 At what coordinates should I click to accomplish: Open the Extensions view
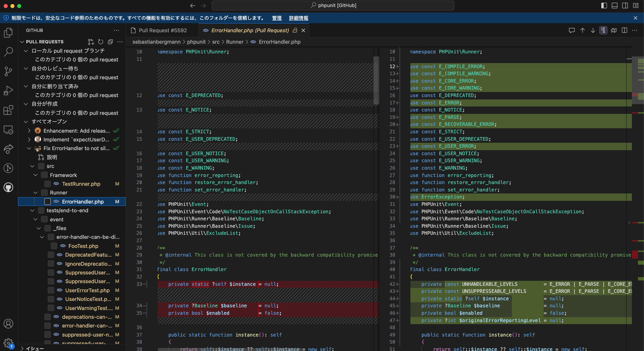point(8,110)
